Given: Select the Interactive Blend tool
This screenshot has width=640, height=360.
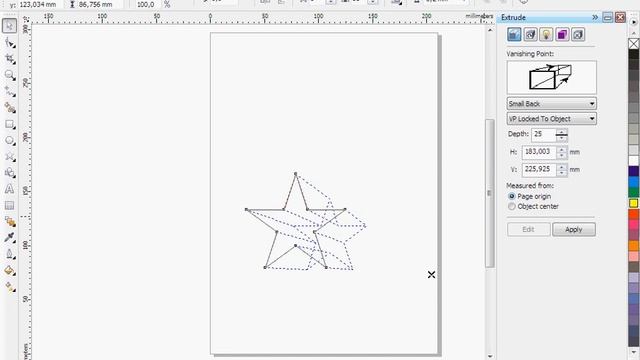Looking at the screenshot, I should coord(9,222).
